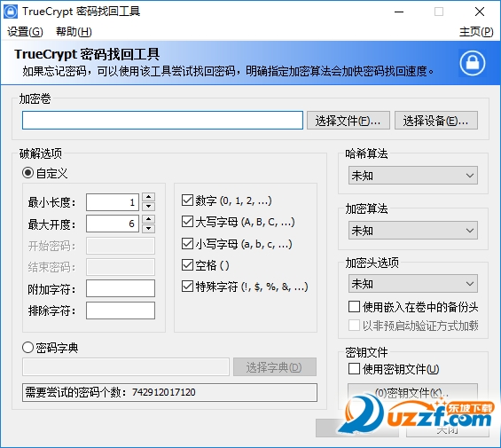Select the 密码字典 radio button

tap(27, 347)
